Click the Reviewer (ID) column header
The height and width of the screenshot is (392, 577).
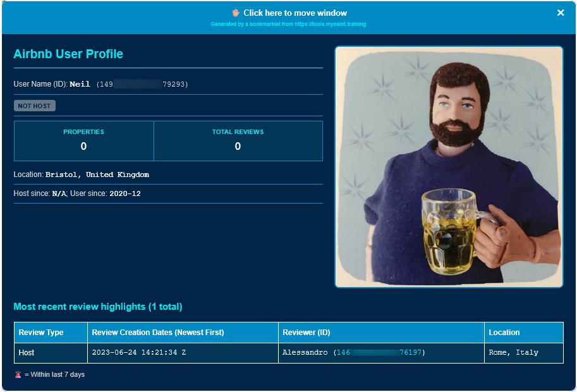click(x=306, y=333)
